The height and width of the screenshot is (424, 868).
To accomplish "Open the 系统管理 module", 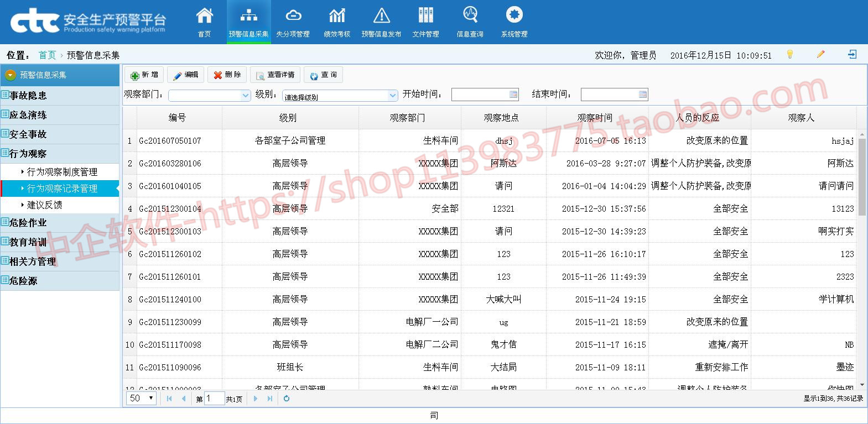I will (514, 22).
